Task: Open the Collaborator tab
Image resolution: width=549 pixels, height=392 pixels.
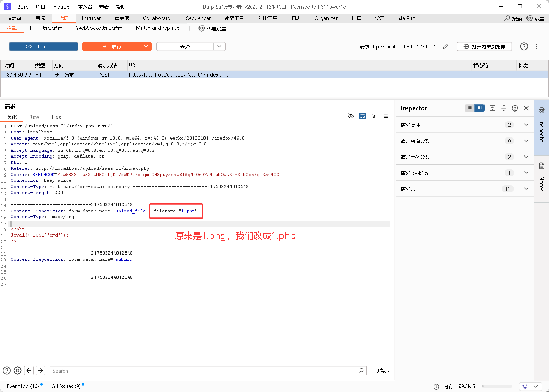Action: click(x=158, y=18)
